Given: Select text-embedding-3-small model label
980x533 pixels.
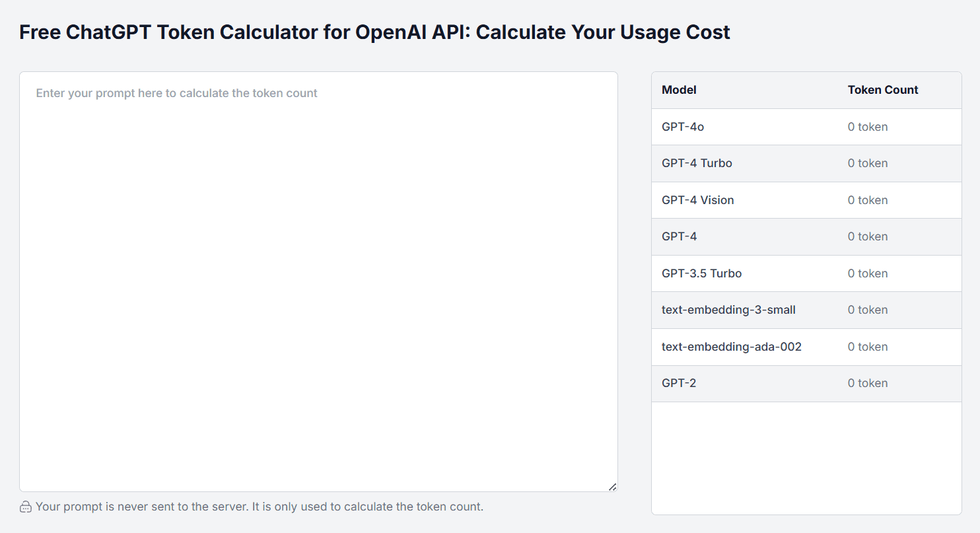Looking at the screenshot, I should tap(728, 310).
